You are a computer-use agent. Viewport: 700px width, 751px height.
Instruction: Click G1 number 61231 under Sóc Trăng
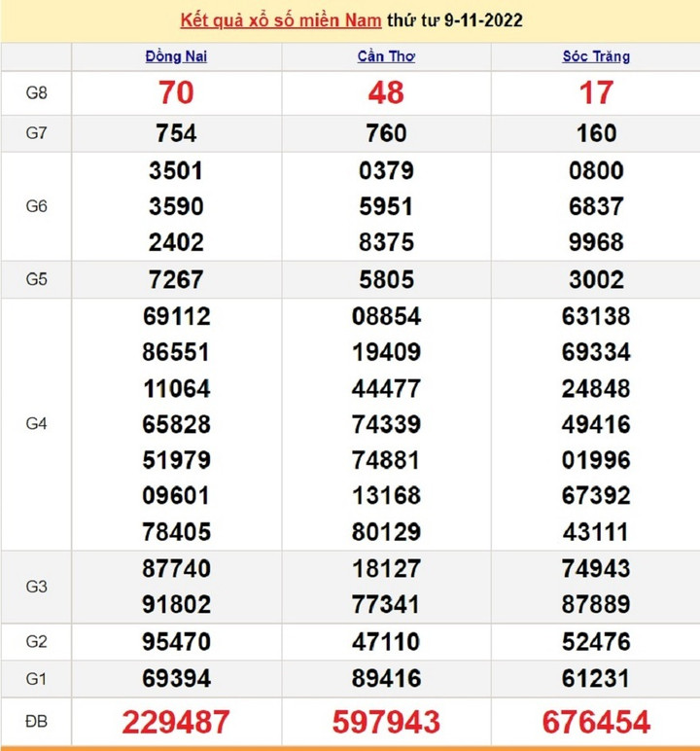click(x=596, y=678)
